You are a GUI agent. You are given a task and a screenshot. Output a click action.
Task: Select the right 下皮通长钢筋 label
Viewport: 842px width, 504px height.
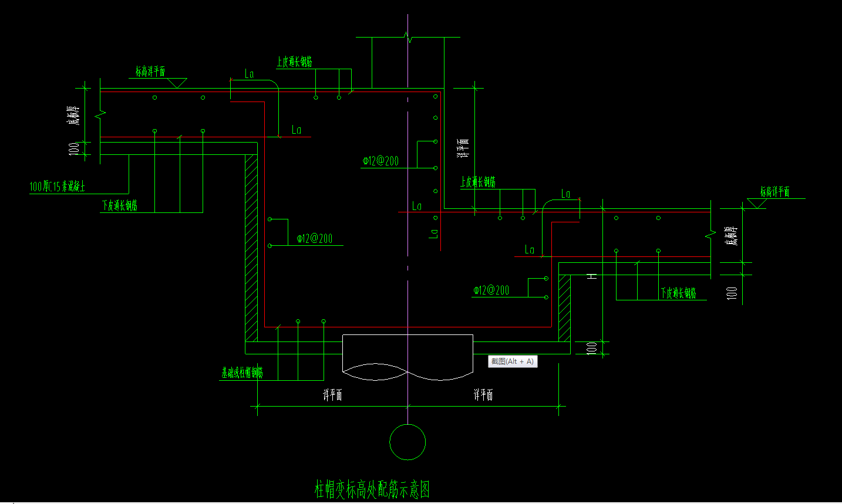(678, 293)
